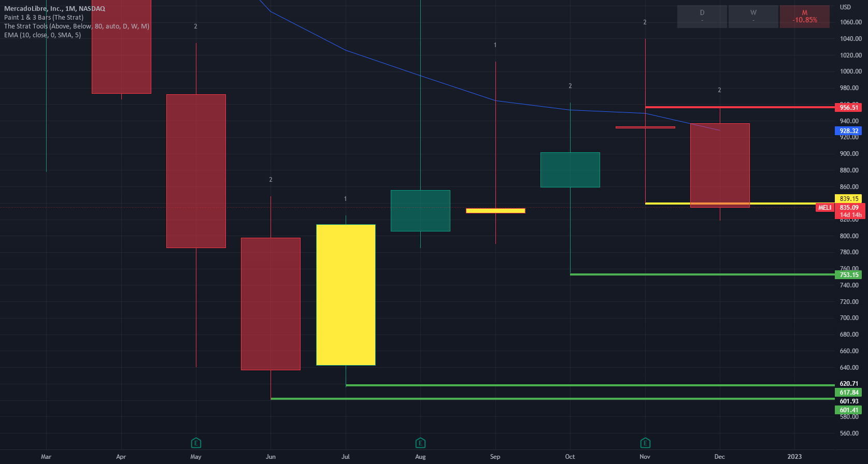Click the 'Mar' label on time axis
Screen dimensions: 868x464
pos(46,457)
